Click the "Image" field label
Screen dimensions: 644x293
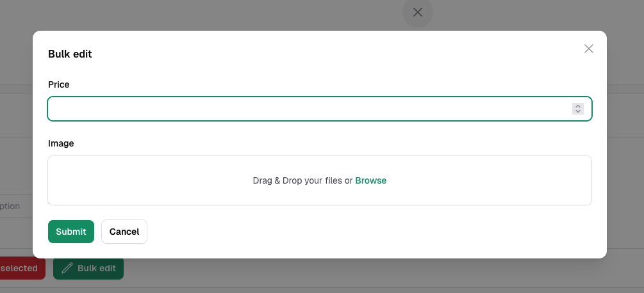[x=62, y=143]
